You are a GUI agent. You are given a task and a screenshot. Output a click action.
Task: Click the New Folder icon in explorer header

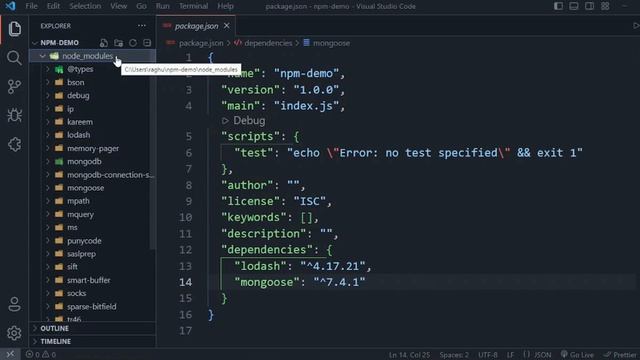[x=118, y=42]
